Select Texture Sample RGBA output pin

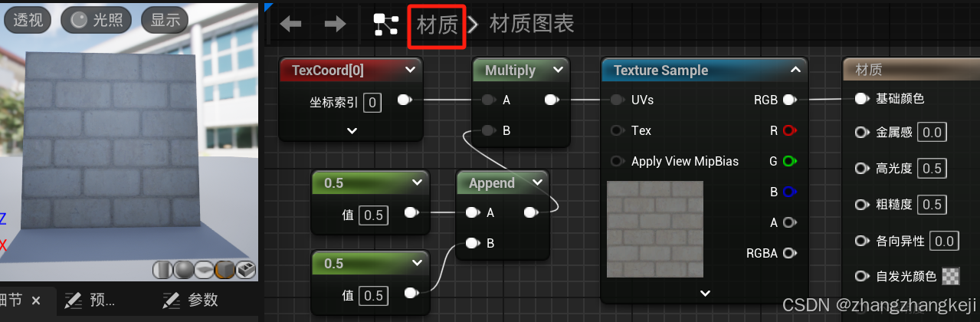click(x=790, y=253)
